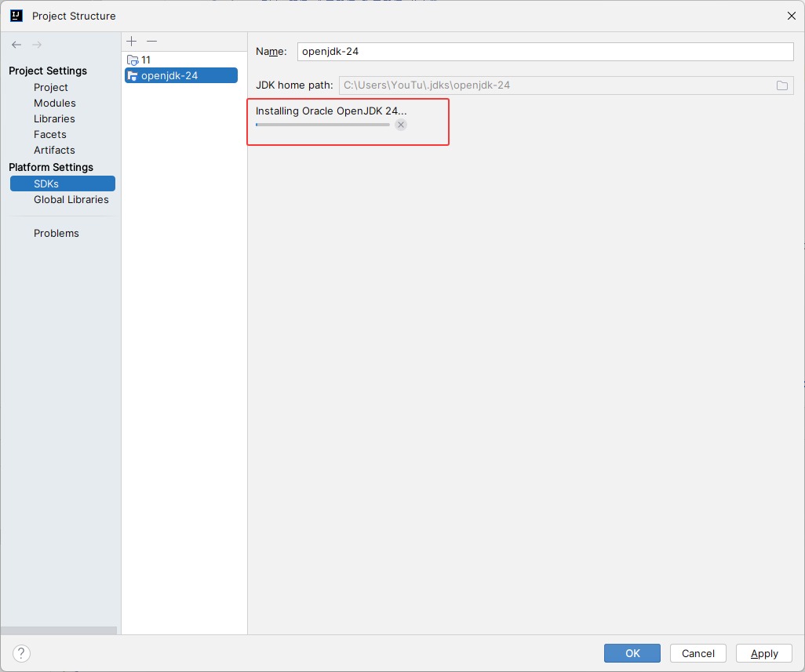Screen dimensions: 805x672
Task: Click the sidebar horizontal scrollbar
Action: [59, 630]
